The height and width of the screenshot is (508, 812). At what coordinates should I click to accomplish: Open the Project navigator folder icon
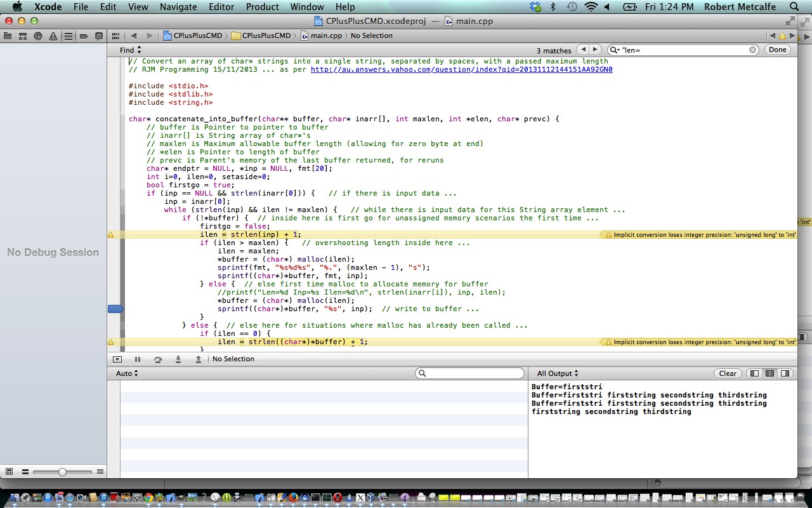(x=8, y=36)
